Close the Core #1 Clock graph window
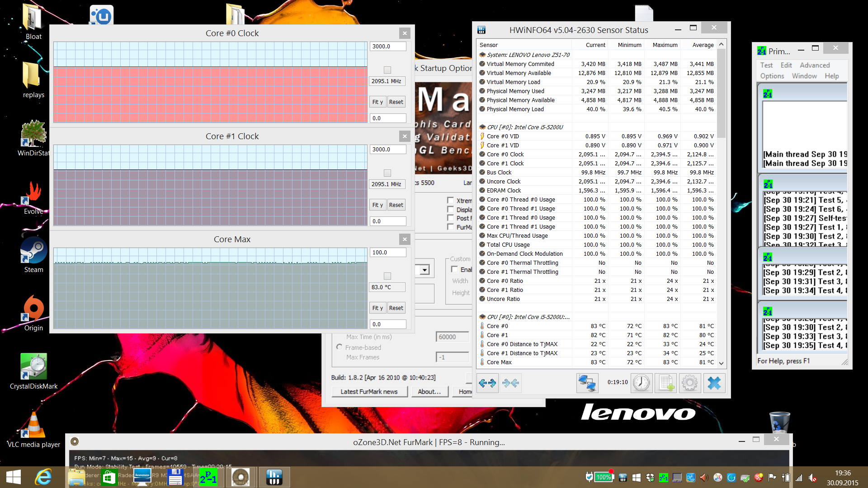Viewport: 868px width, 488px height. tap(405, 136)
